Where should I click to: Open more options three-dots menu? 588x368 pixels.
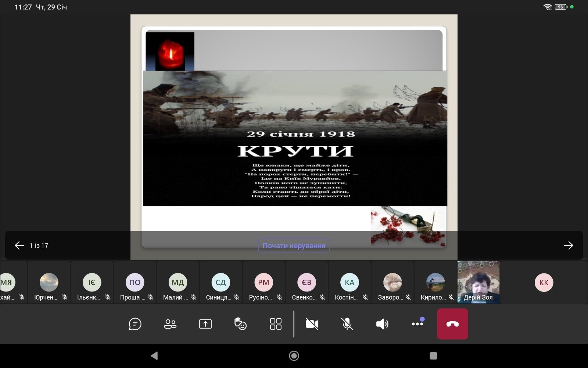click(x=417, y=324)
